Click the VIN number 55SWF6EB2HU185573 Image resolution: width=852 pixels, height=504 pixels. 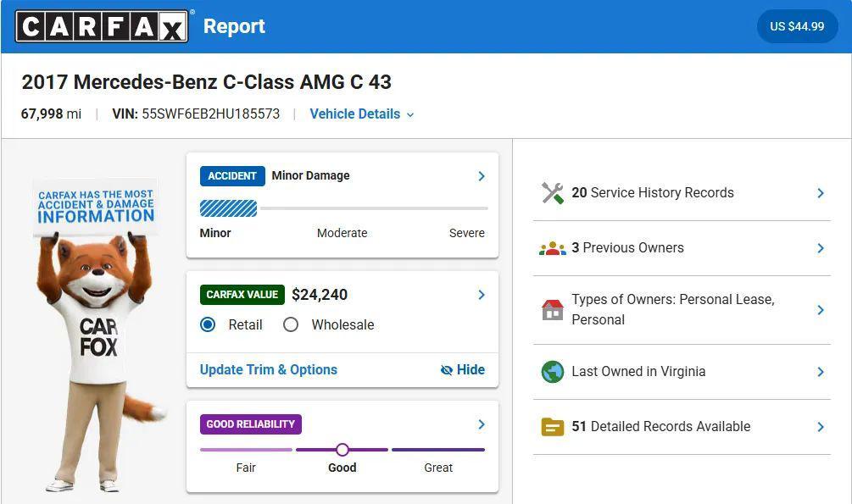click(211, 114)
